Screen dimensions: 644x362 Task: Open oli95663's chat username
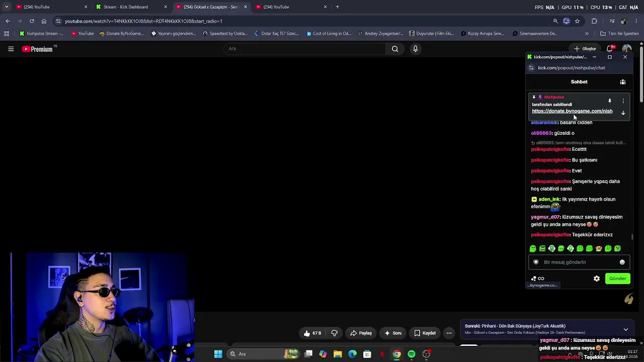(x=541, y=133)
